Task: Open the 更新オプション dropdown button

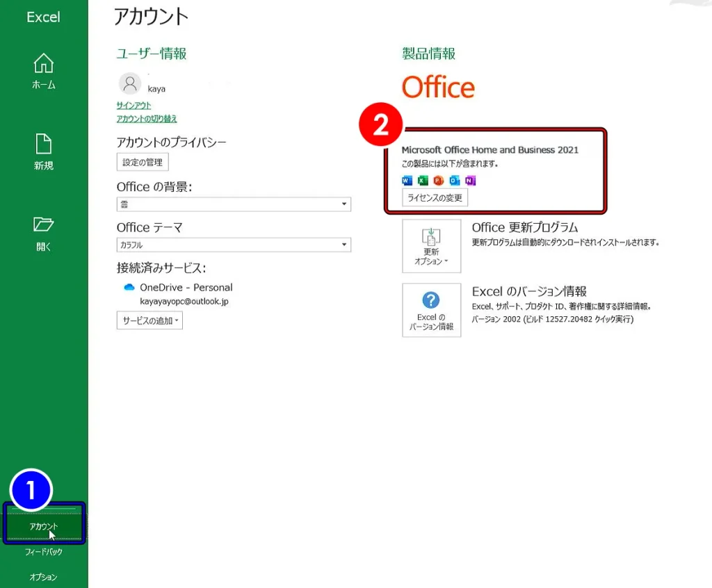Action: pos(431,246)
